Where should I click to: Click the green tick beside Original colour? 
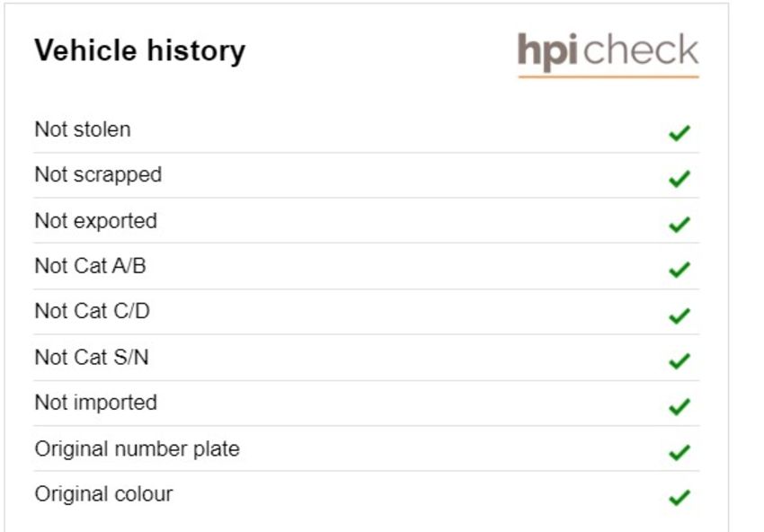[x=680, y=498]
